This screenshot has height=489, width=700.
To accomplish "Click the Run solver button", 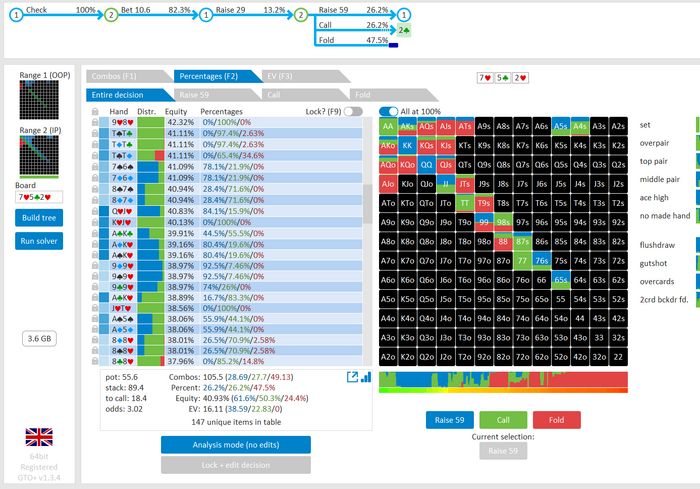I will 40,240.
